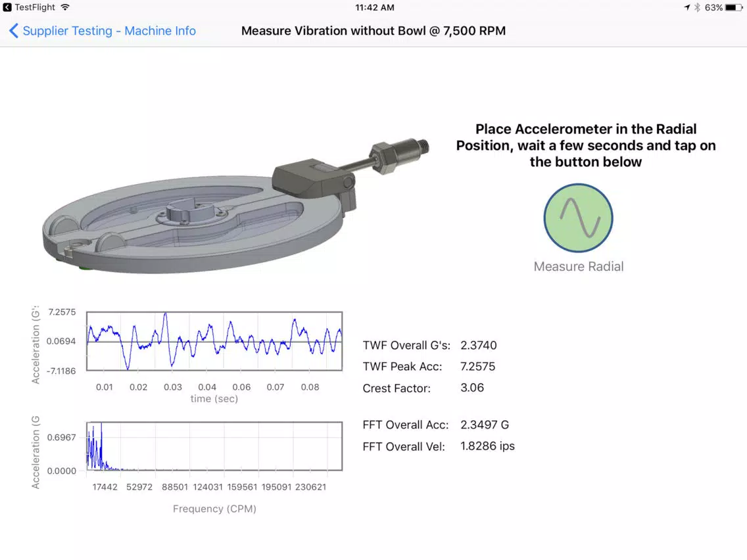Tap Crest Factor value 3.06
This screenshot has width=747, height=560.
click(x=472, y=388)
